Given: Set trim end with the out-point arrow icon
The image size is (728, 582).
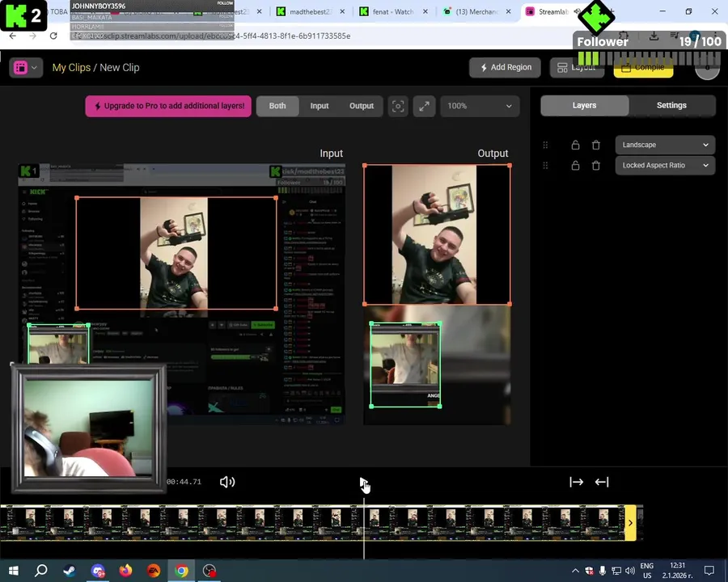Looking at the screenshot, I should pos(602,483).
